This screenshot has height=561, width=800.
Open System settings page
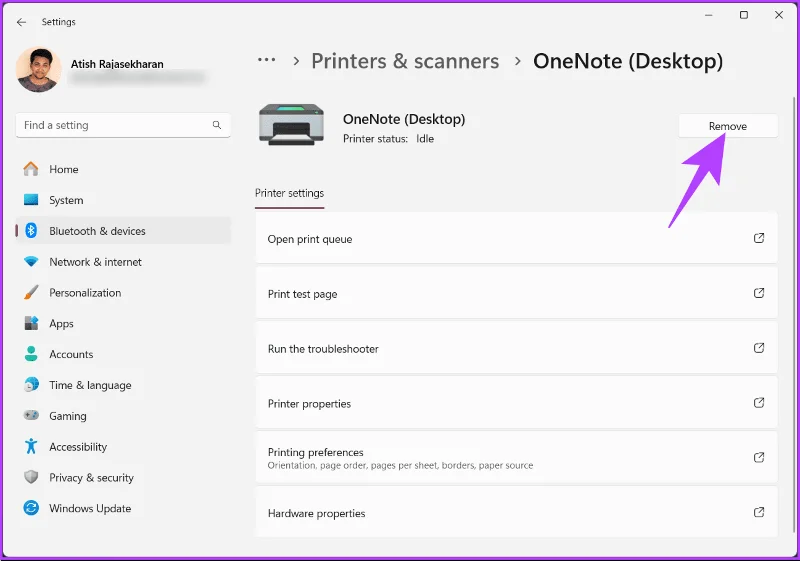[x=123, y=200]
